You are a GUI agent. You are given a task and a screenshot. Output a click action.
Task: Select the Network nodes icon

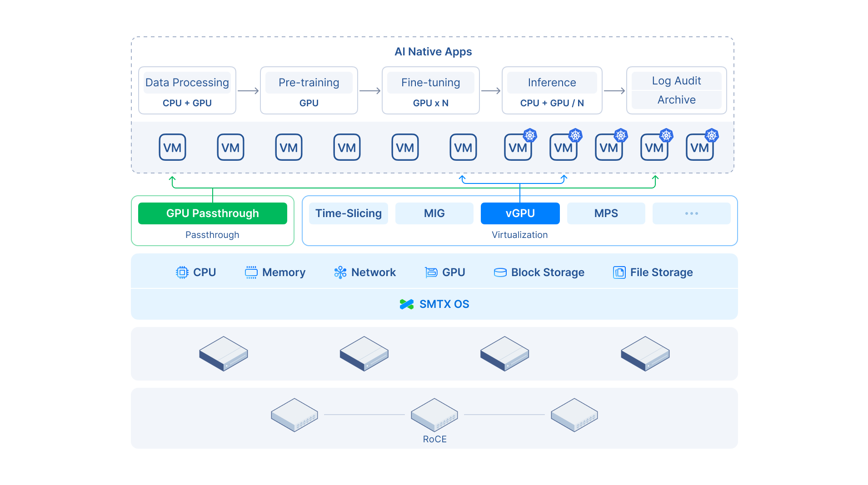point(340,272)
